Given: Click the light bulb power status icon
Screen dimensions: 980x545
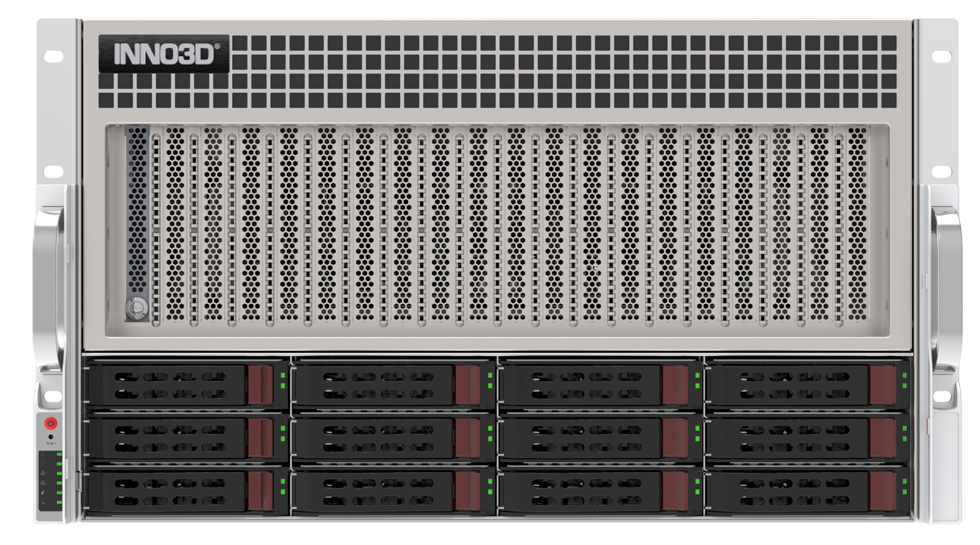Looking at the screenshot, I should [x=43, y=456].
